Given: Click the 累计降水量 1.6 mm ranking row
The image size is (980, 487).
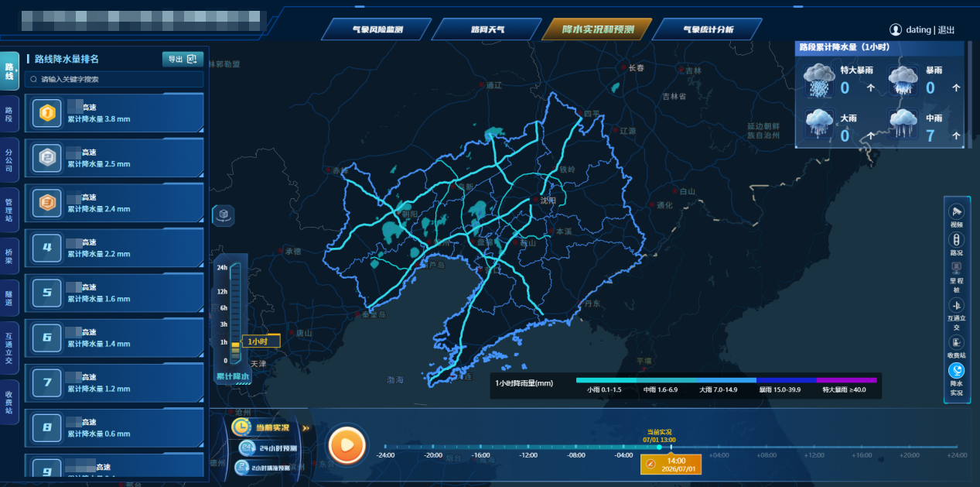Looking at the screenshot, I should point(114,293).
